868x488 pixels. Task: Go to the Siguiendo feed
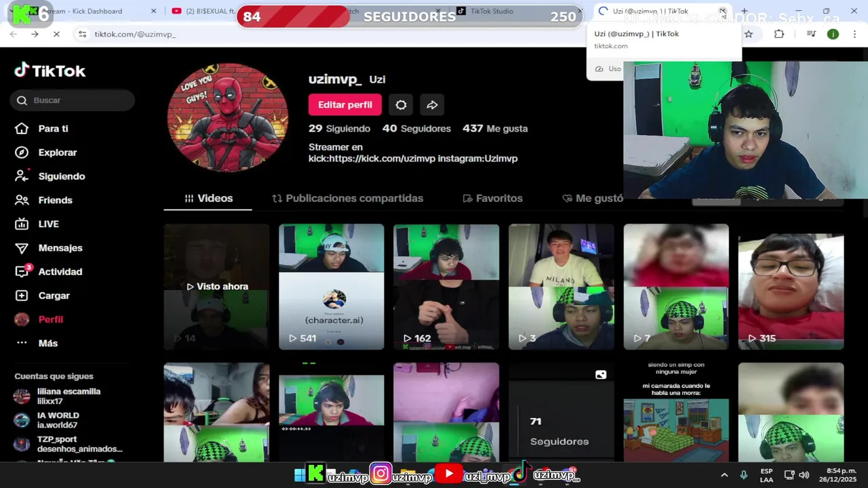(50, 176)
